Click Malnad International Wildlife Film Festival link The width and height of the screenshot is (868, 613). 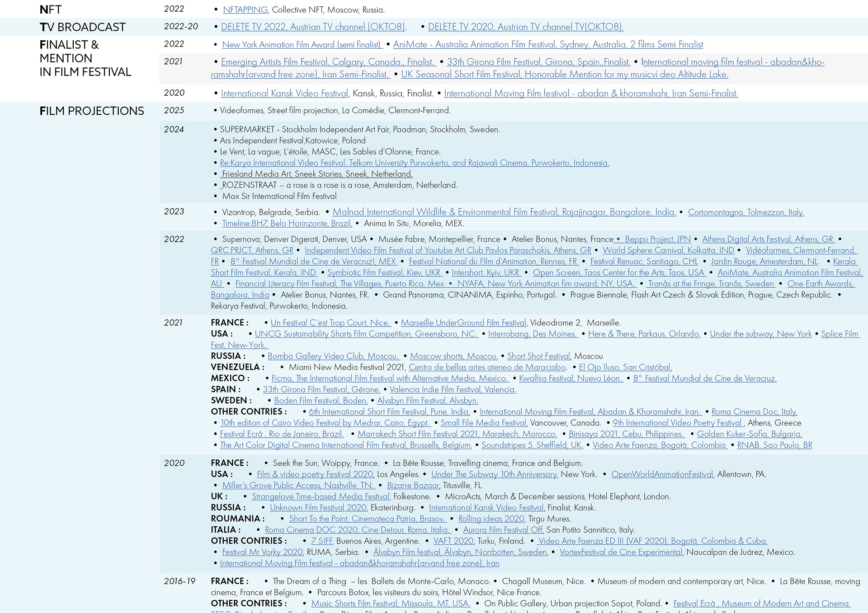[x=504, y=212]
